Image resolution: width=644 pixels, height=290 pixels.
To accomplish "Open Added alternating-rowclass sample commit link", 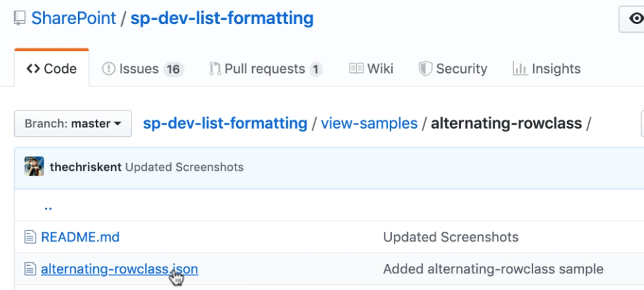I will click(493, 269).
